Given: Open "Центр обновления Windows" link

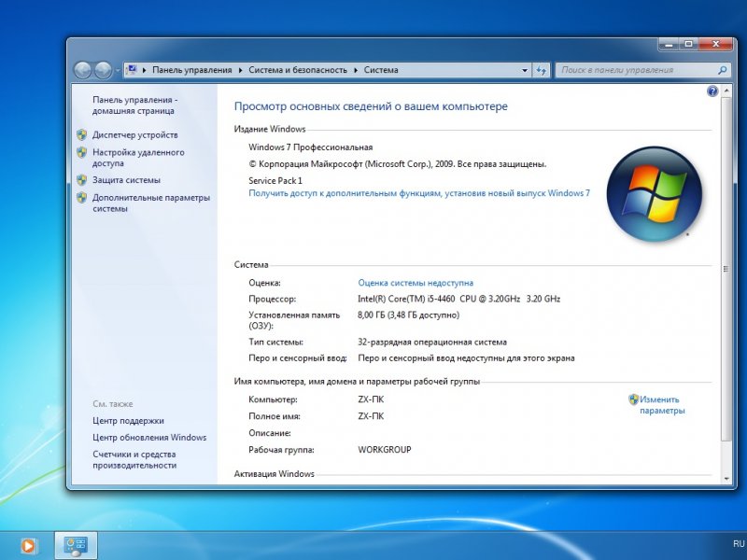Looking at the screenshot, I should (149, 438).
